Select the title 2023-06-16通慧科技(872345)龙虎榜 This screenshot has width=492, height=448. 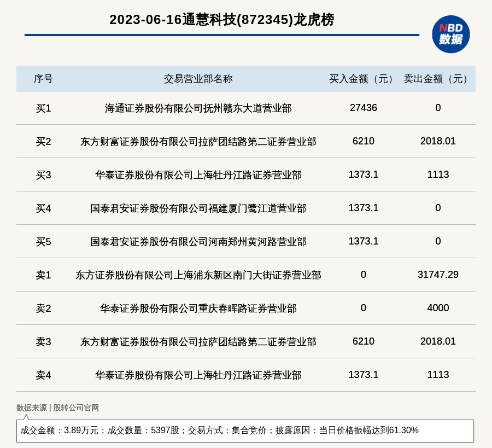coord(221,20)
